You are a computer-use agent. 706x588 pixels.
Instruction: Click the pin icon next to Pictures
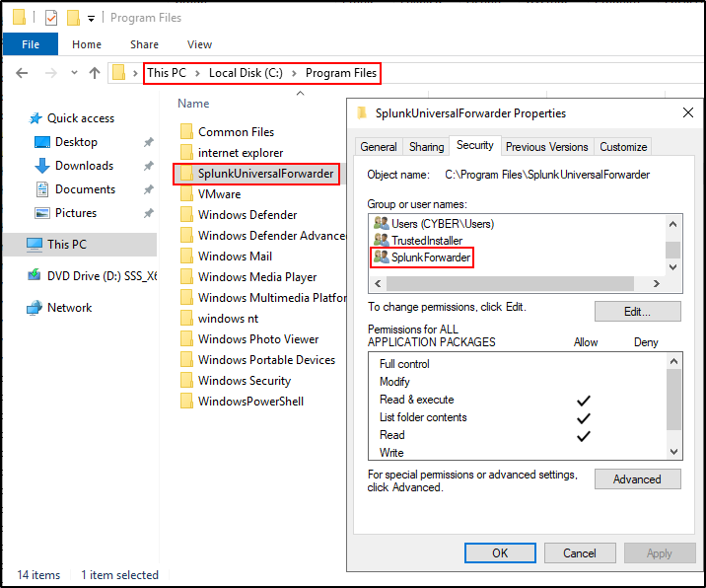click(x=149, y=213)
